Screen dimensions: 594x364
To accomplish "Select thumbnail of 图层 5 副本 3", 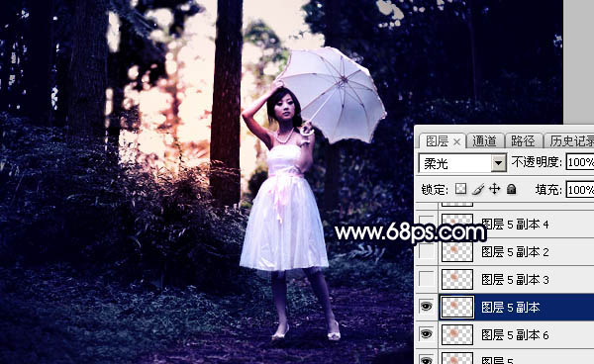I will tap(457, 279).
